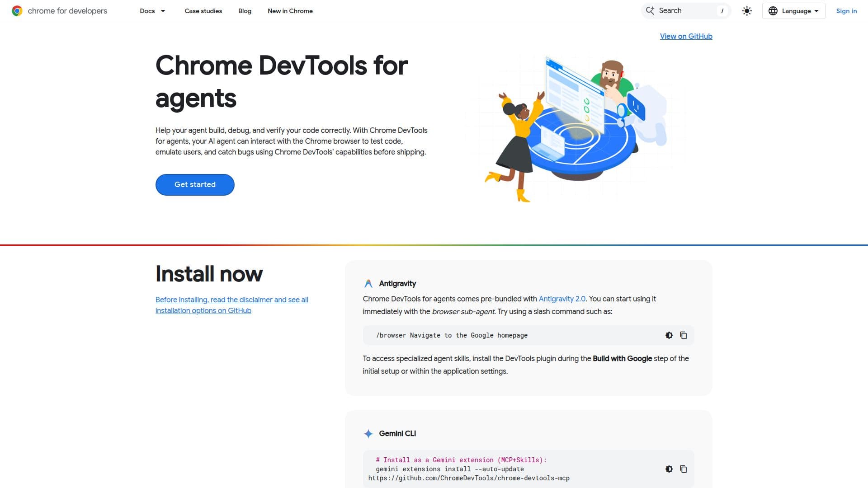Image resolution: width=868 pixels, height=488 pixels.
Task: Toggle code theme for the /browser command
Action: 669,335
